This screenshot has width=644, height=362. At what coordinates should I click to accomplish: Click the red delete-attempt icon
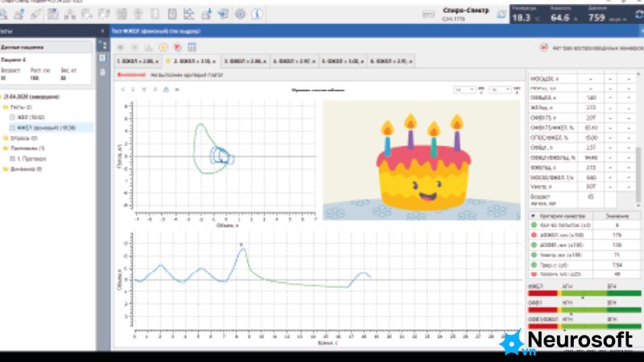click(177, 47)
